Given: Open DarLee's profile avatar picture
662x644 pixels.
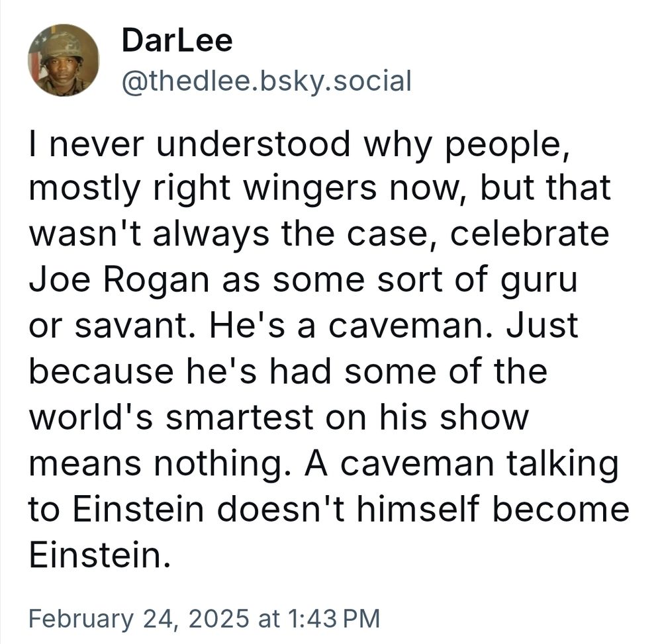Looking at the screenshot, I should 64,60.
